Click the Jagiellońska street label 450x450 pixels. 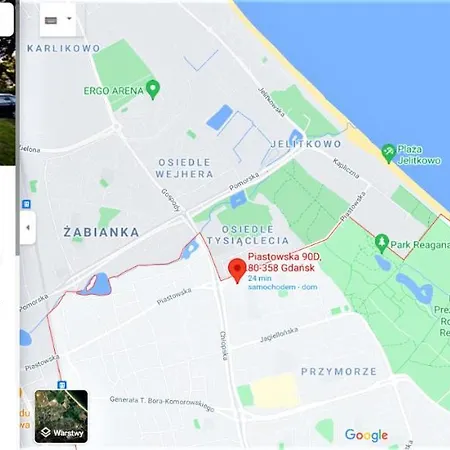pyautogui.click(x=279, y=334)
